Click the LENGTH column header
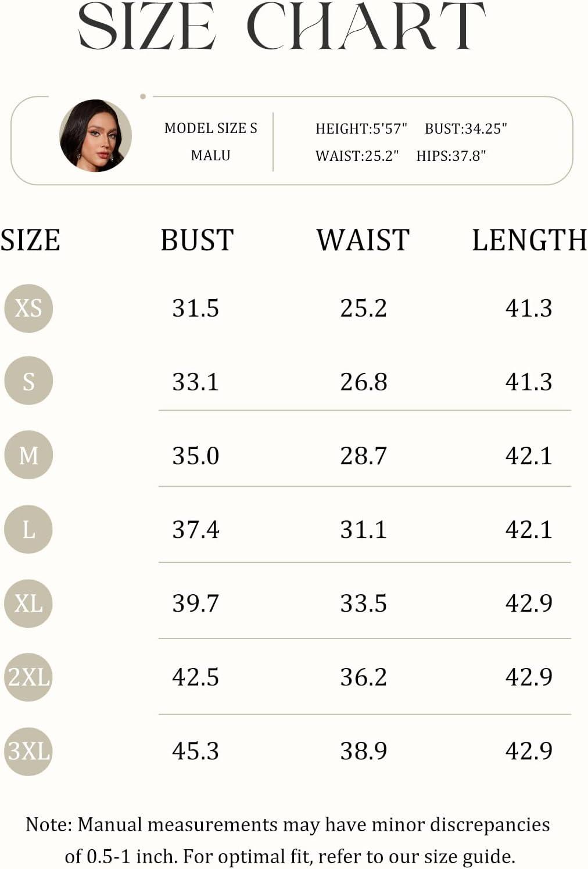The height and width of the screenshot is (869, 588). coord(529,240)
